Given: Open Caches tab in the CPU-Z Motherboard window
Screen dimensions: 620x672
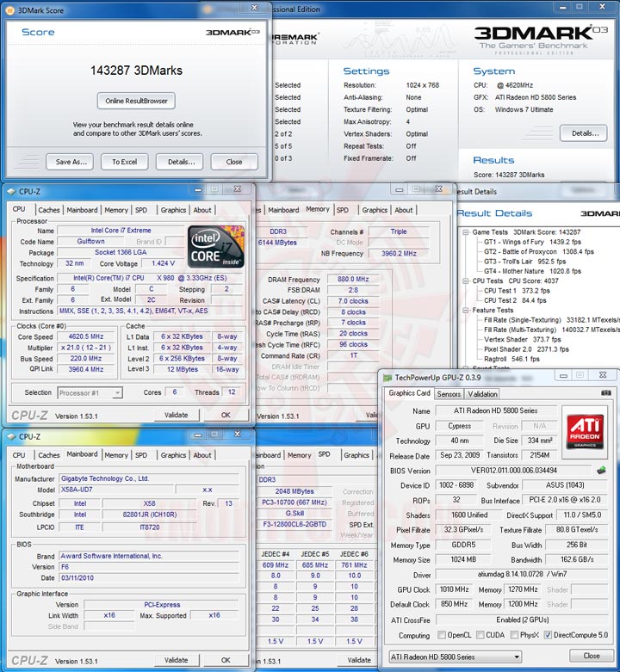Looking at the screenshot, I should pyautogui.click(x=49, y=455).
